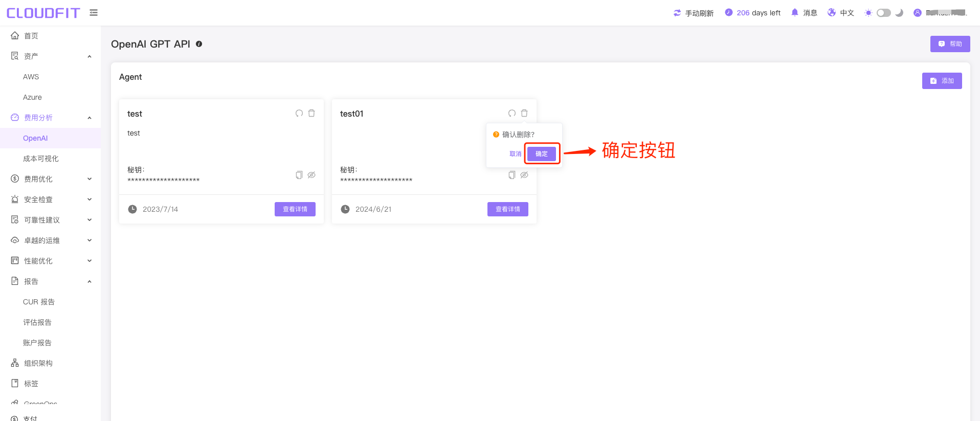Open notifications bell 消息

(804, 13)
